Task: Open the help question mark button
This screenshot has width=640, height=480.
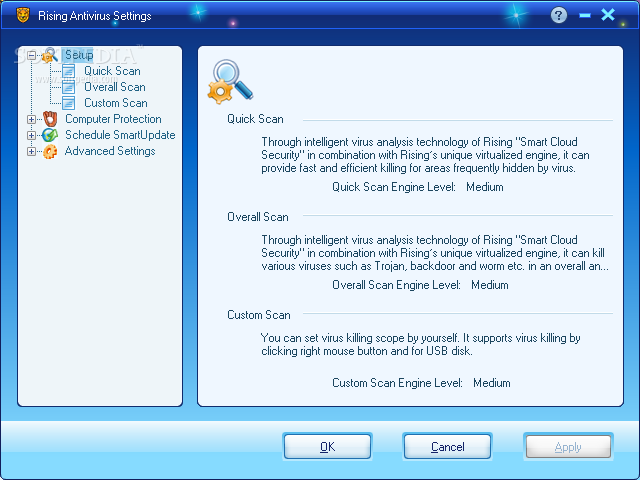Action: 559,16
